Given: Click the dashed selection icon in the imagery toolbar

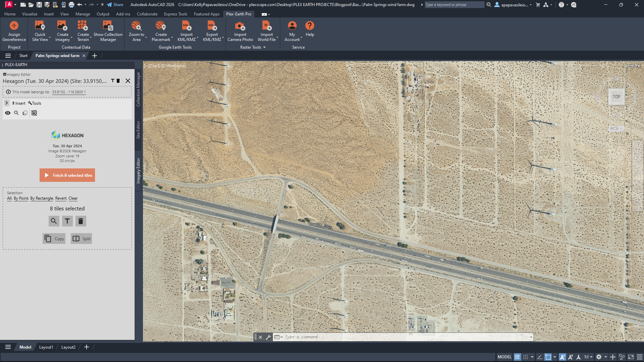Looking at the screenshot, I should pyautogui.click(x=25, y=113).
